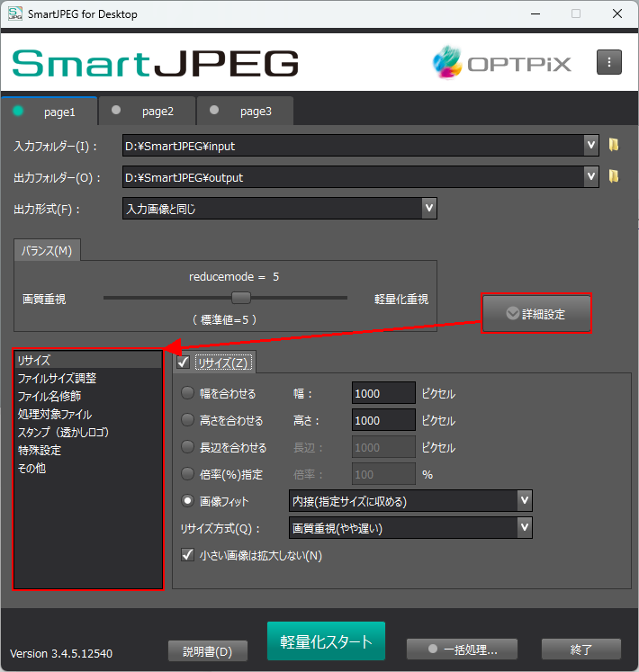Select ファイルサイズ調整 in settings list
The width and height of the screenshot is (639, 672).
(x=57, y=378)
